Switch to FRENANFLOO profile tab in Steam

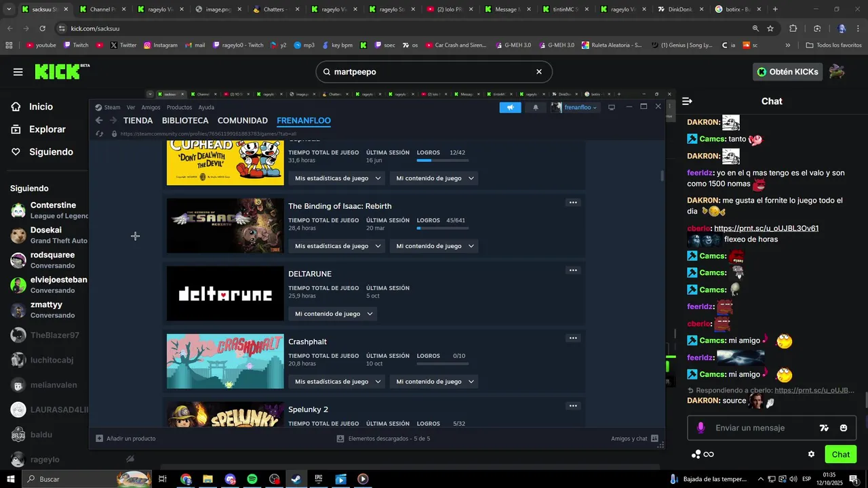tap(304, 121)
